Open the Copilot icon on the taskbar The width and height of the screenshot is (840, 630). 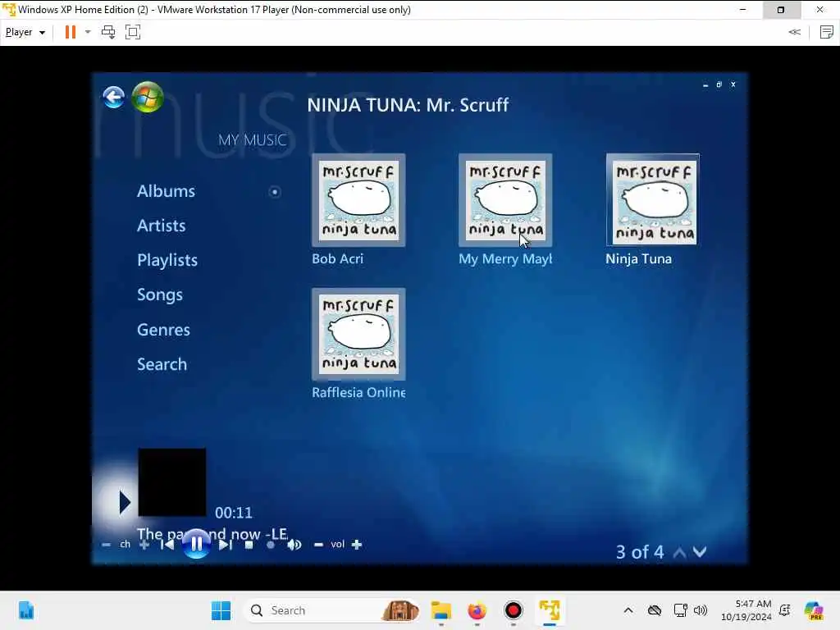[x=815, y=610]
